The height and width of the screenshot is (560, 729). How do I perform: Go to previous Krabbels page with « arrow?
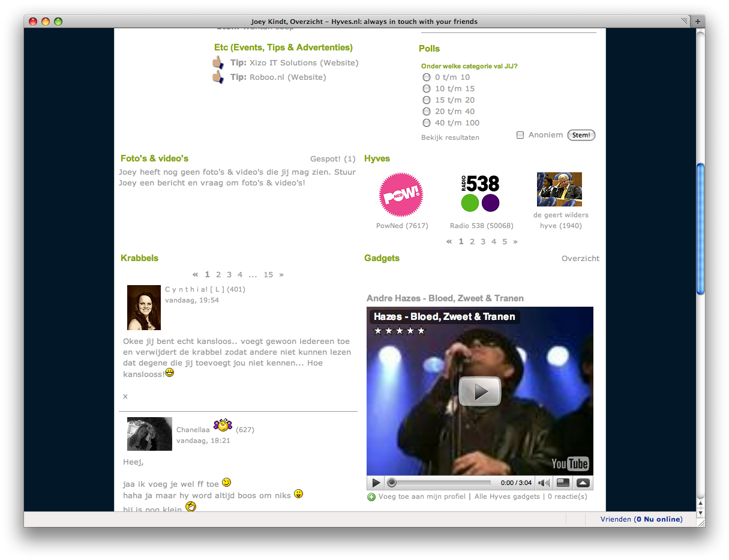click(x=196, y=275)
